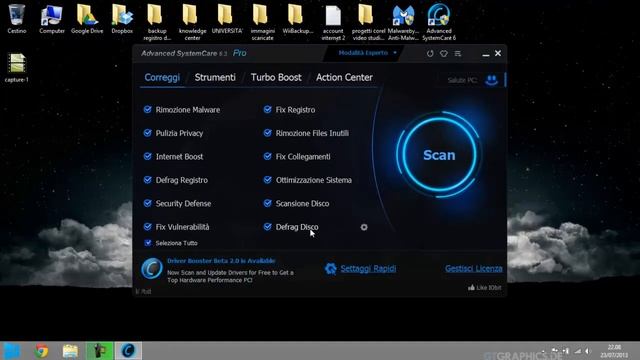Open Defrag Disco settings gear
This screenshot has height=360, width=640.
click(x=364, y=227)
